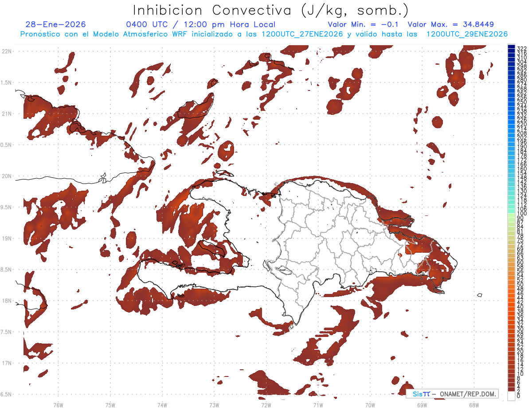This screenshot has width=532, height=411.
Task: Click the time text '0400 UTC / 12:00 pm Hora Local'
Action: (200, 24)
